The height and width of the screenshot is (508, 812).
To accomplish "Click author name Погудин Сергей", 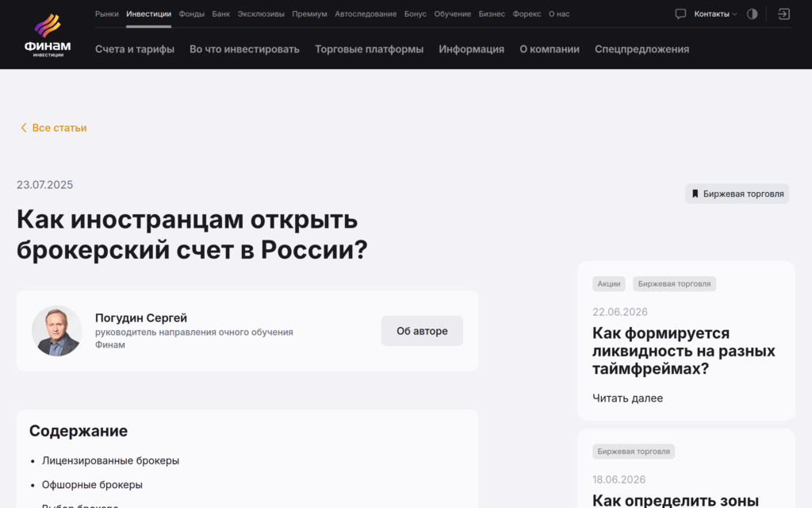I will tap(141, 317).
